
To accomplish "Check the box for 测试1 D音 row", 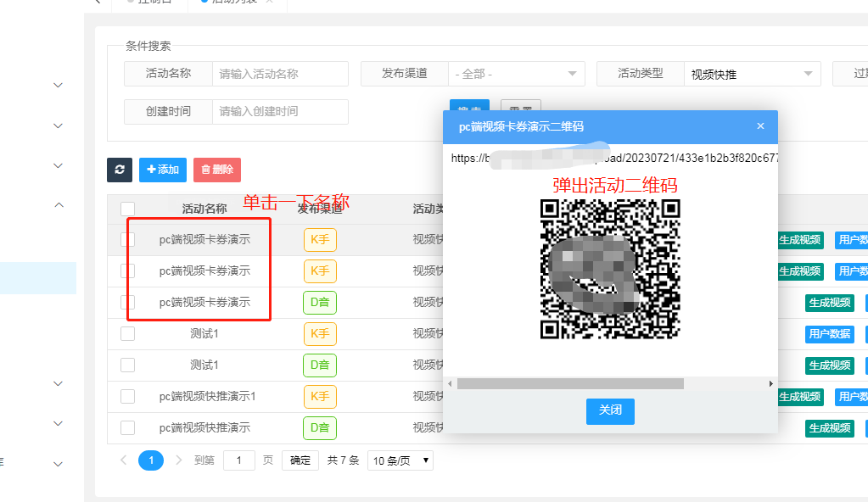I will (128, 365).
